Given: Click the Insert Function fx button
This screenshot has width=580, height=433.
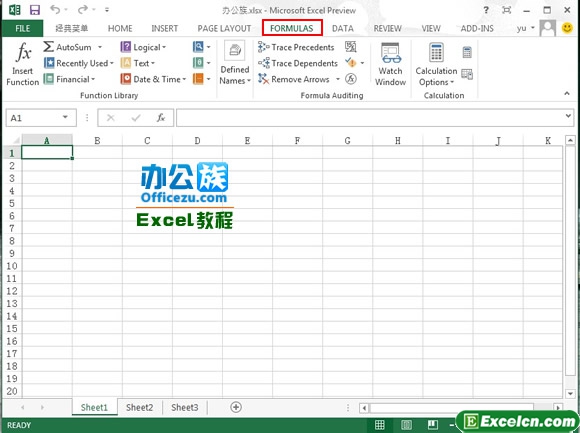Looking at the screenshot, I should [23, 64].
